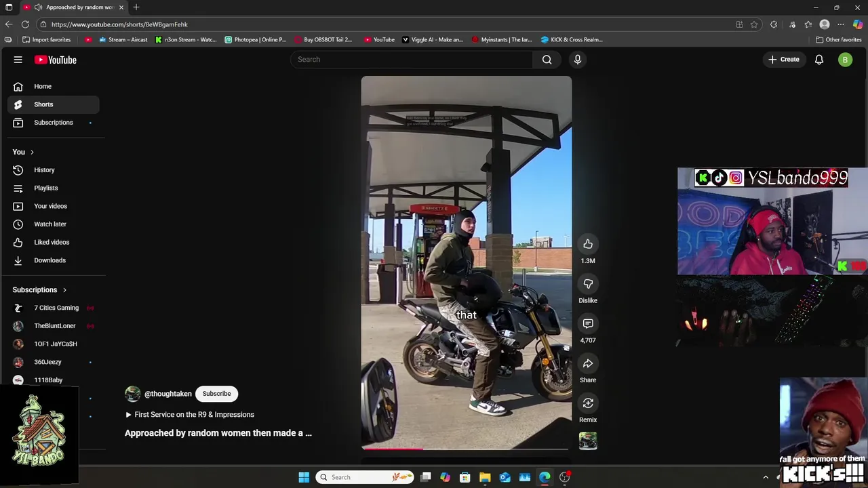
Task: Open First Service on the R9 link
Action: (x=190, y=415)
